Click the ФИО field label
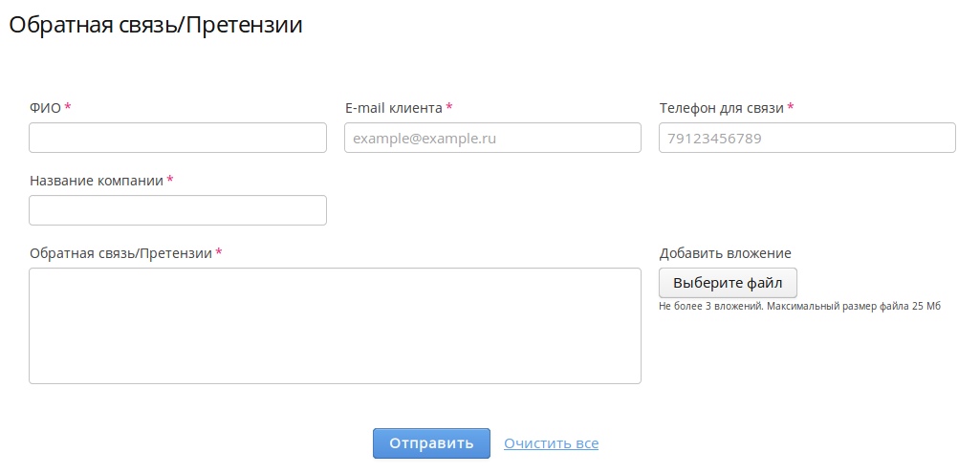This screenshot has width=980, height=474. (x=45, y=108)
